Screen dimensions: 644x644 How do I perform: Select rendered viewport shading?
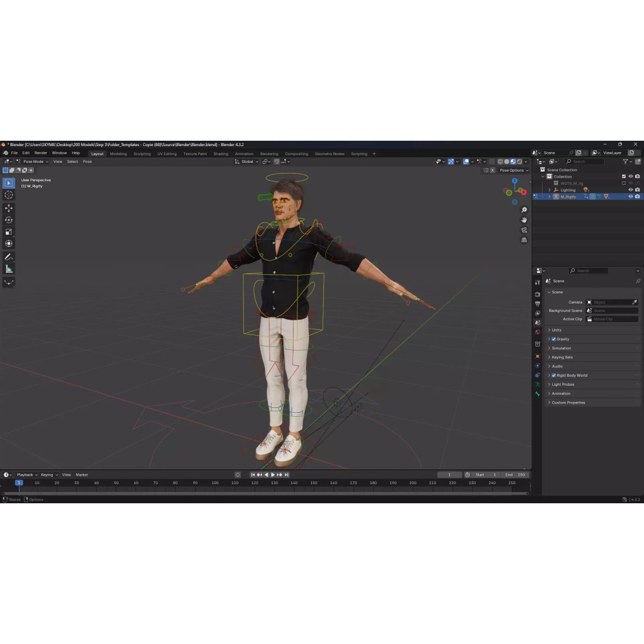click(x=519, y=162)
